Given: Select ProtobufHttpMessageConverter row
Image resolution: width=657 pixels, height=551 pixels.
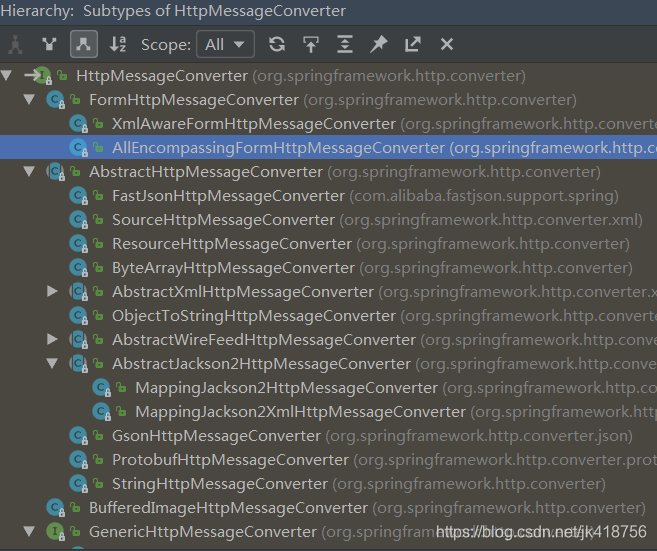Looking at the screenshot, I should pos(328,460).
